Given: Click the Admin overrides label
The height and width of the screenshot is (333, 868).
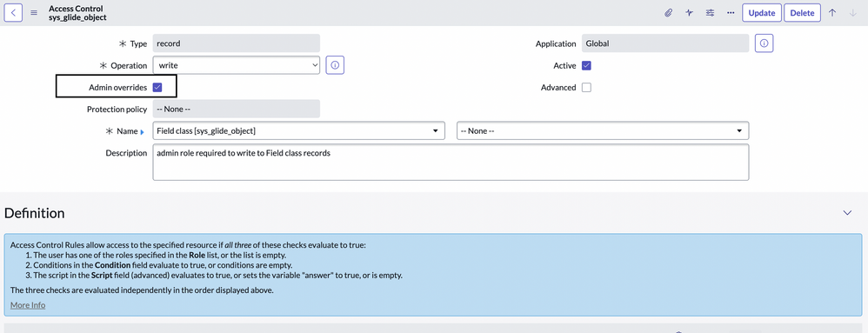Looking at the screenshot, I should click(118, 88).
